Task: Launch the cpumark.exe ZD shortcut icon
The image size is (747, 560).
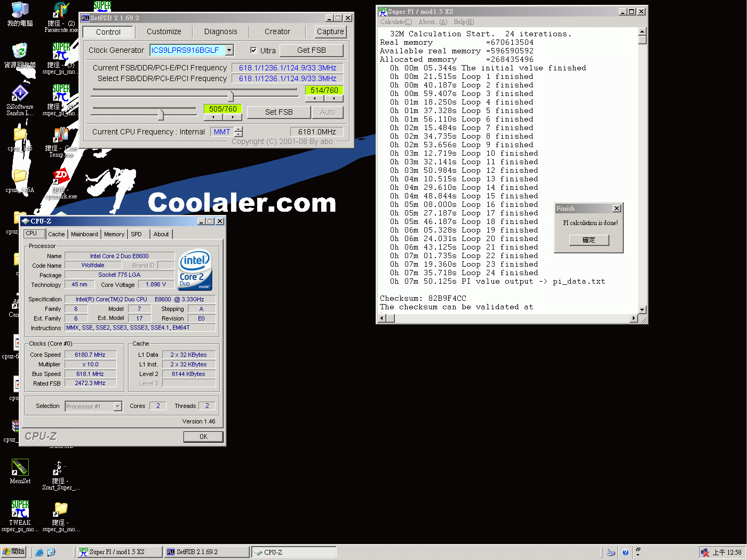Action: 61,177
